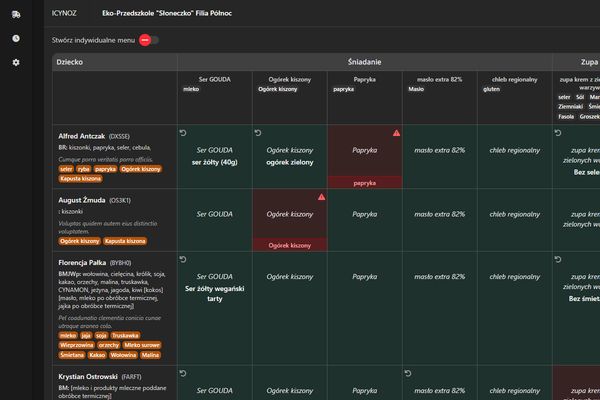
Task: Click Florencja's orange 'Truskawka' allergen tag
Action: coord(125,335)
